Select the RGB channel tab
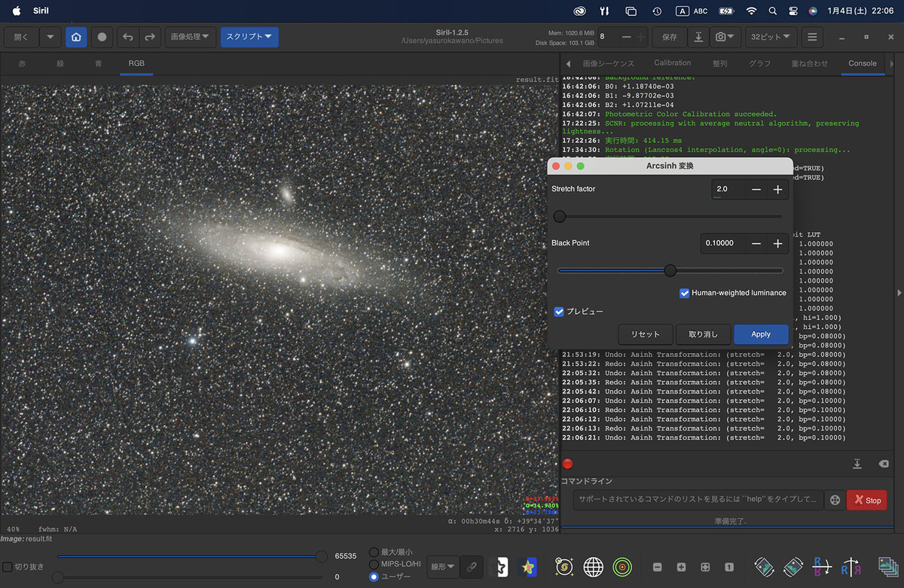 (136, 63)
